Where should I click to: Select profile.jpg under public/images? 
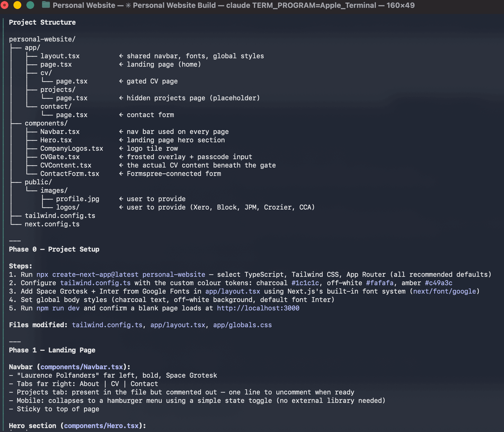click(78, 199)
